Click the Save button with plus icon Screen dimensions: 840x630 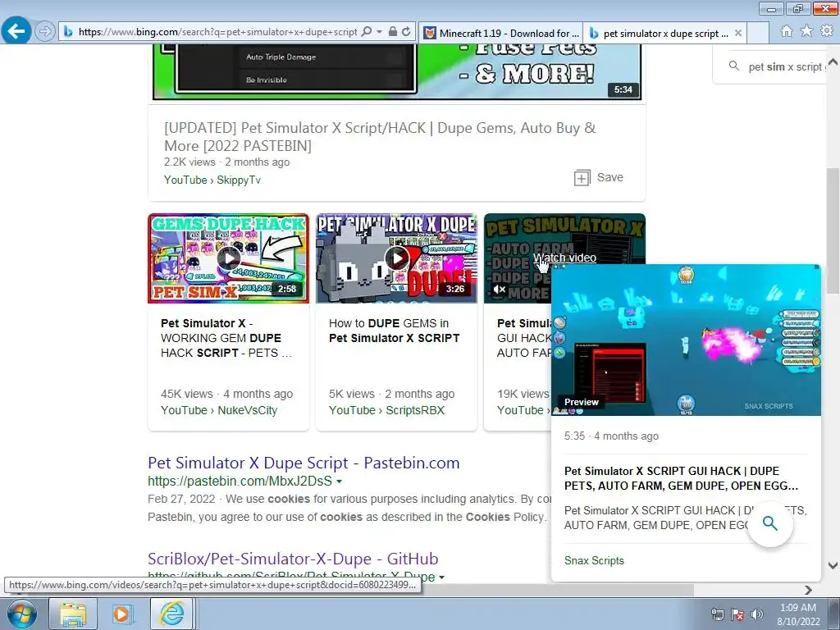[x=598, y=177]
